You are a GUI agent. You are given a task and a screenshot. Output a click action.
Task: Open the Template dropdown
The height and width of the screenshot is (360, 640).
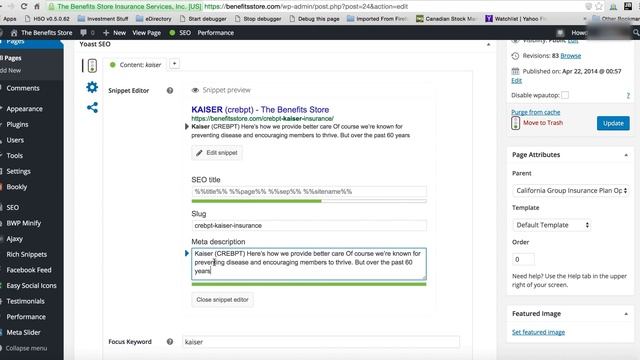coord(551,225)
